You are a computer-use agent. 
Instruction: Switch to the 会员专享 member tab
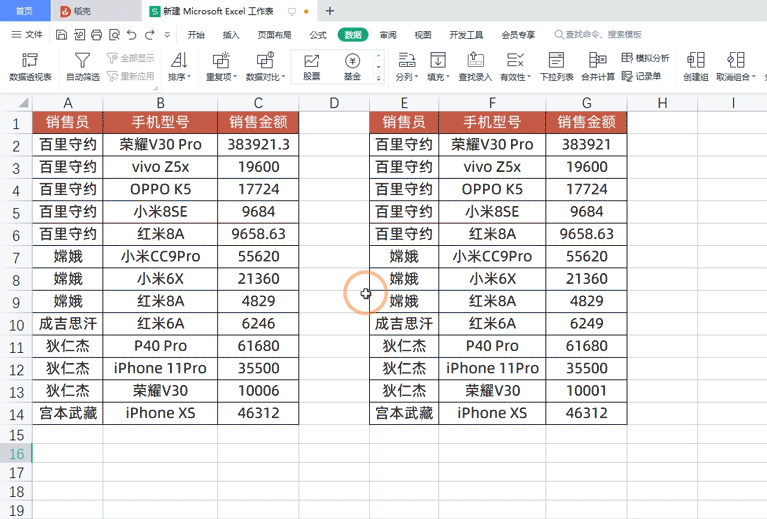click(x=518, y=35)
